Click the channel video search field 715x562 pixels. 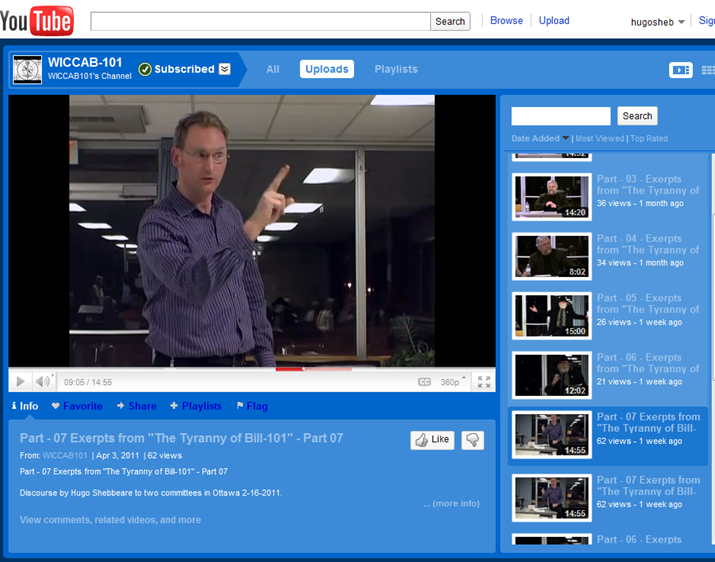561,116
